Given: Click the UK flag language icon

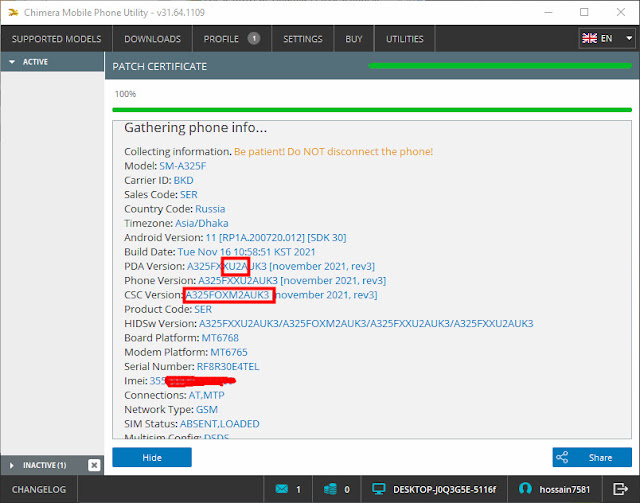Looking at the screenshot, I should pos(589,38).
